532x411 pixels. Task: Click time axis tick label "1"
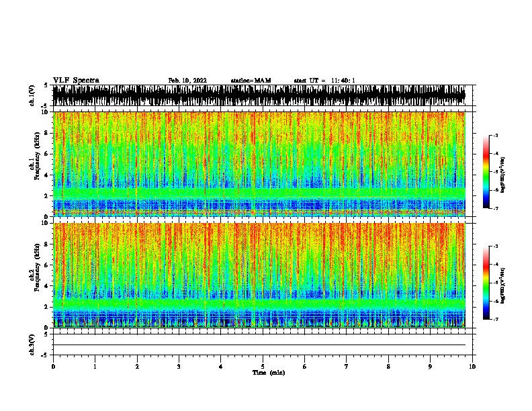click(x=95, y=367)
